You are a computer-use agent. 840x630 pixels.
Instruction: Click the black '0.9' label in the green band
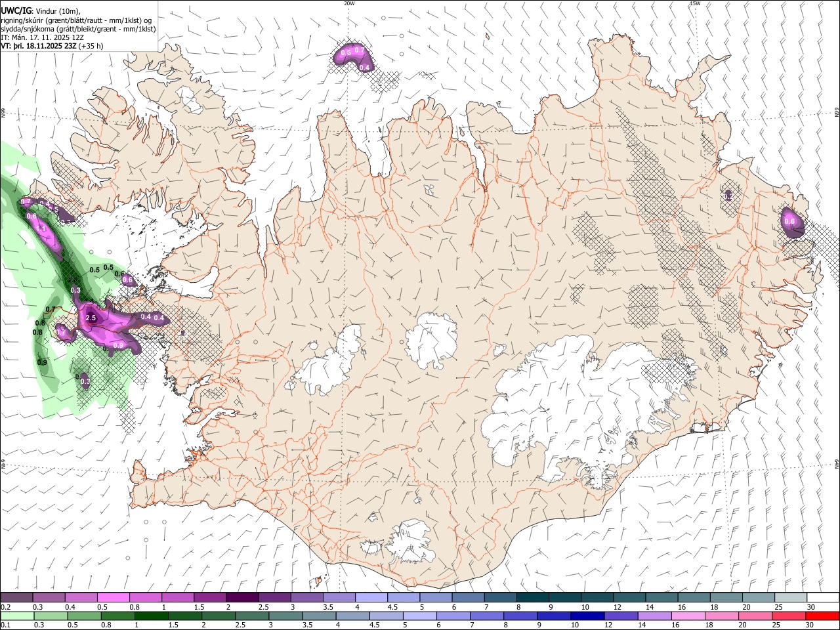(x=42, y=362)
